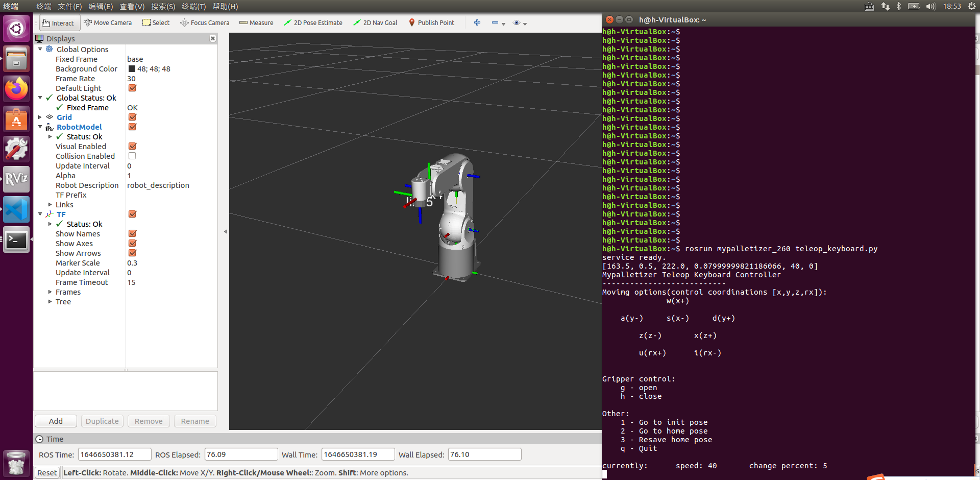Expand the Links tree item
Image resolution: width=980 pixels, height=480 pixels.
click(x=50, y=205)
